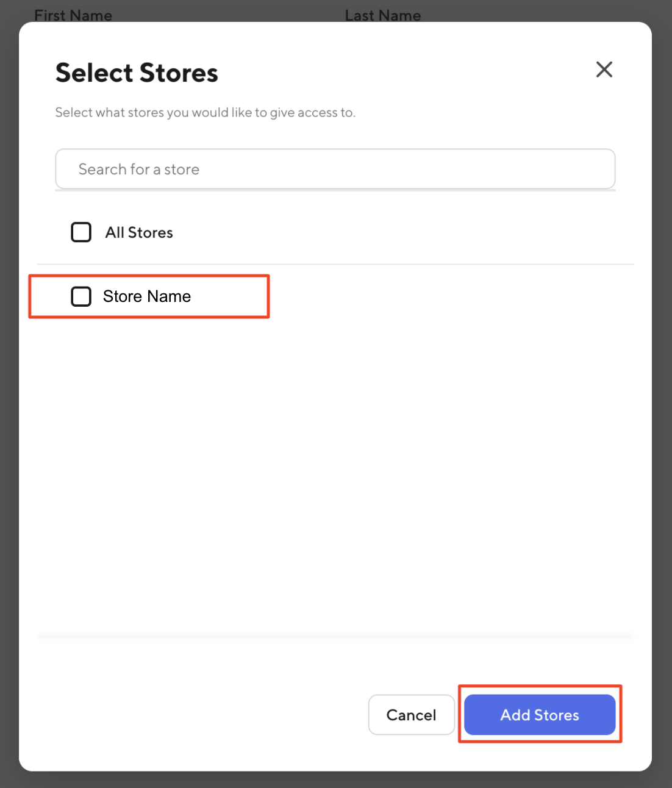Select every store via All Stores box

[x=81, y=232]
